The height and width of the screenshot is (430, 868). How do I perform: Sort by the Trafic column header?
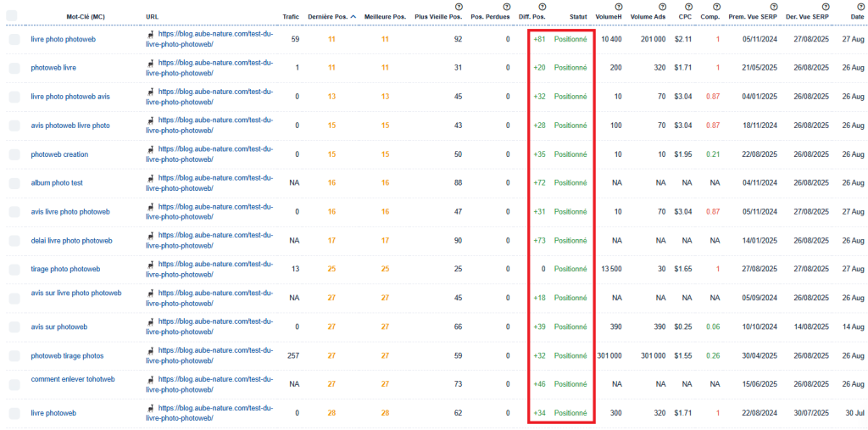[x=291, y=16]
